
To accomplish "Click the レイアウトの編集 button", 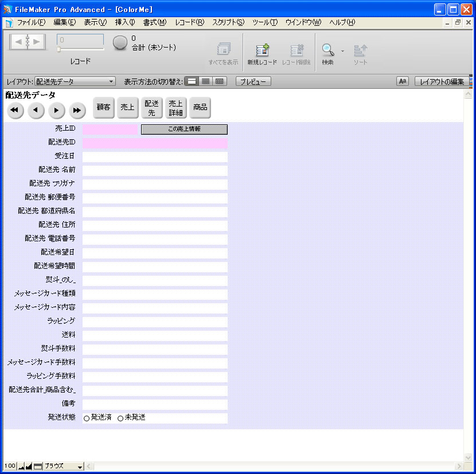I will [442, 81].
